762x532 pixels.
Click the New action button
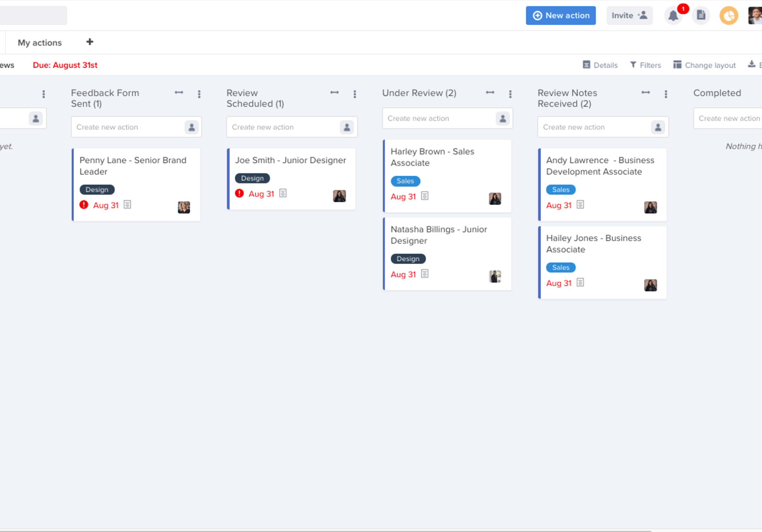click(561, 15)
